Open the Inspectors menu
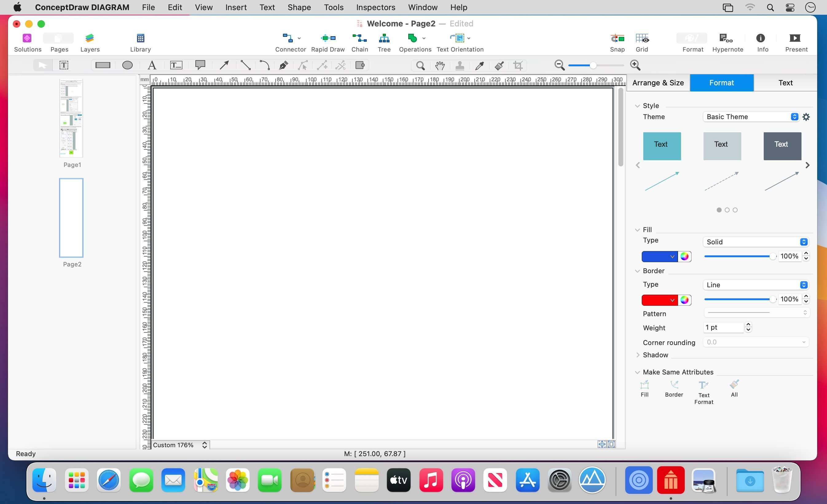Image resolution: width=827 pixels, height=504 pixels. coord(376,7)
